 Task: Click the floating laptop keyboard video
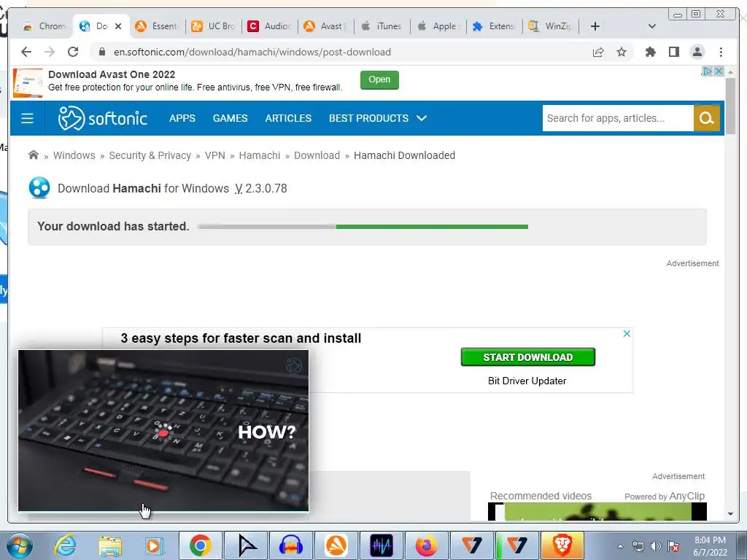[163, 430]
